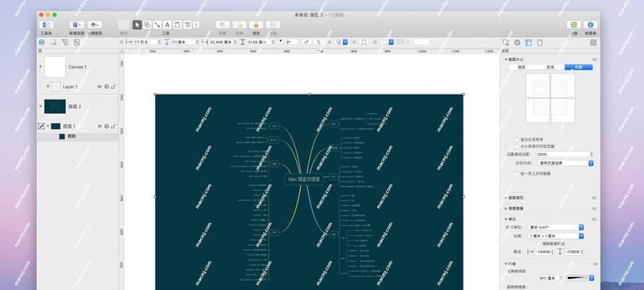This screenshot has height=290, width=644.
Task: Click the Send to Back (后移) icon
Action: (x=240, y=25)
